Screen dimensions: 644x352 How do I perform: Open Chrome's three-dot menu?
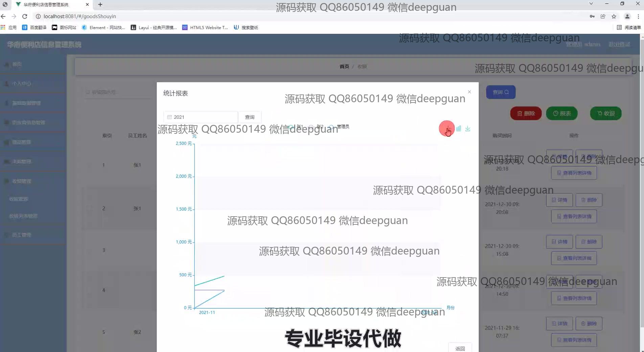[638, 16]
